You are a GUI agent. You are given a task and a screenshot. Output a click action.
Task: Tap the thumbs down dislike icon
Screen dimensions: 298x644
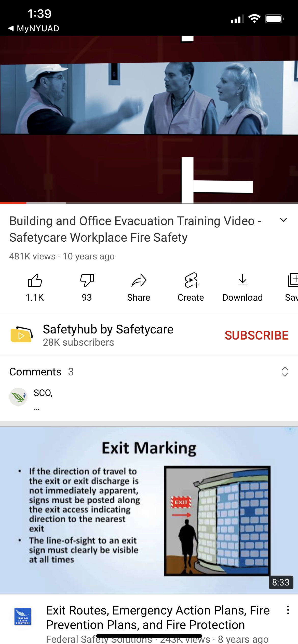(87, 280)
